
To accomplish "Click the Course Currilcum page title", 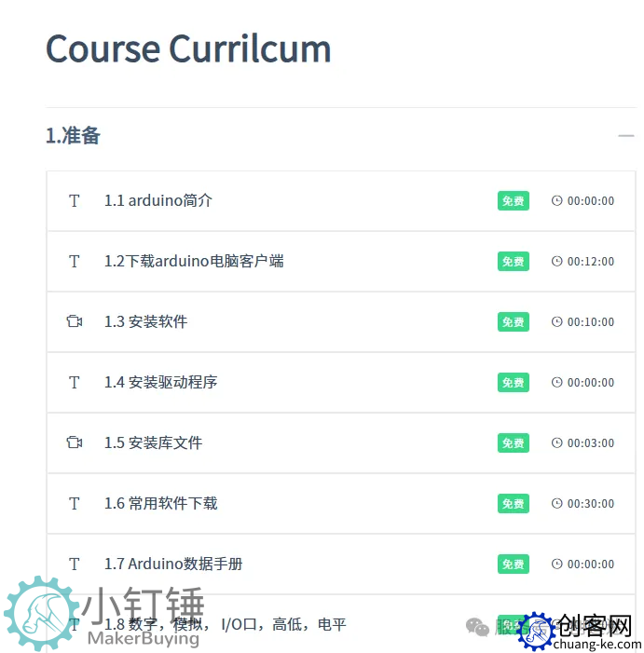I will (188, 48).
